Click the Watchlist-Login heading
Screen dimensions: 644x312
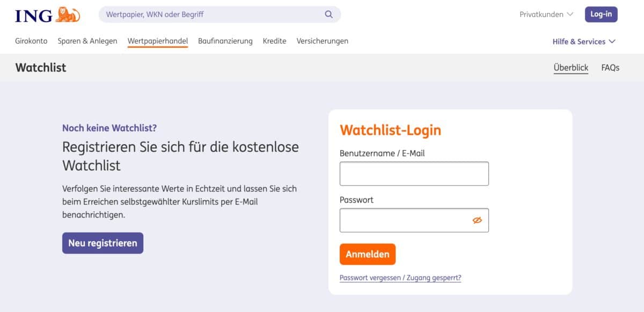pos(390,130)
